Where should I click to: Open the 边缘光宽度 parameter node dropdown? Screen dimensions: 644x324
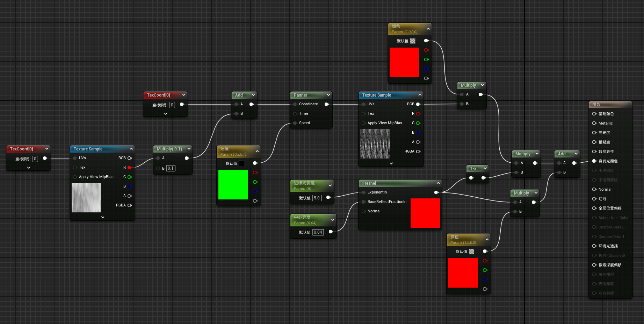click(330, 185)
